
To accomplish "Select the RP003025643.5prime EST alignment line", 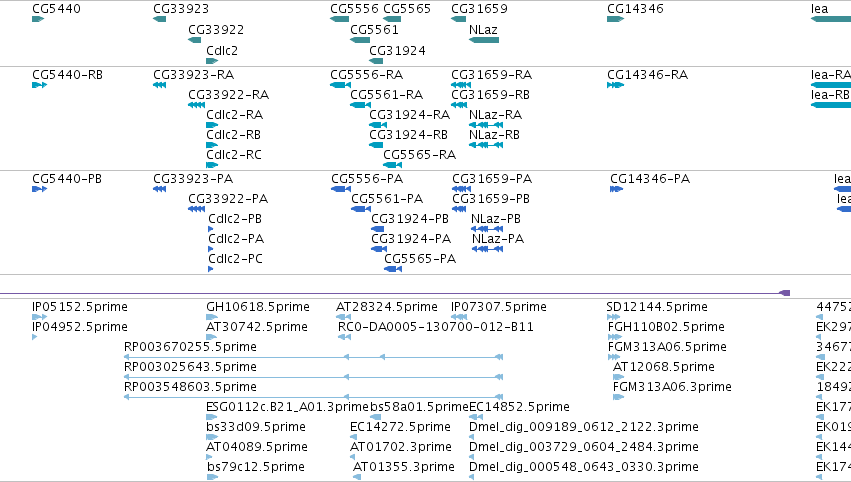I will 314,377.
